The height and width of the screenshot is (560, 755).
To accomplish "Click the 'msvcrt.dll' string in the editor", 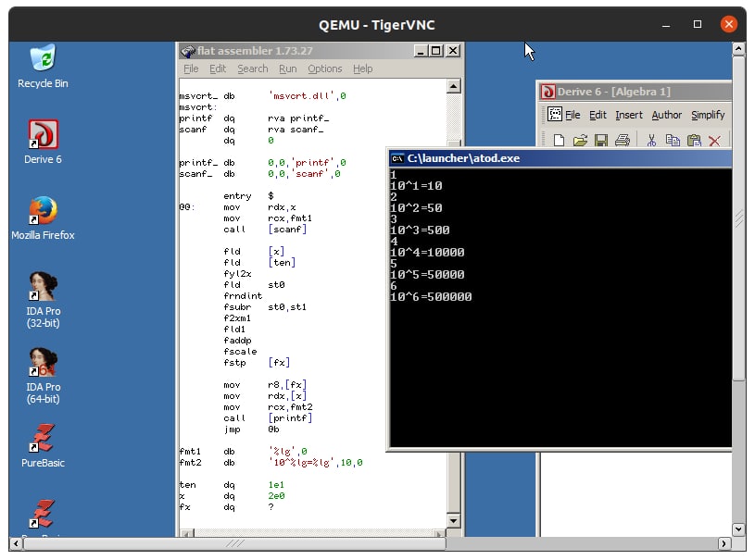I will click(301, 95).
